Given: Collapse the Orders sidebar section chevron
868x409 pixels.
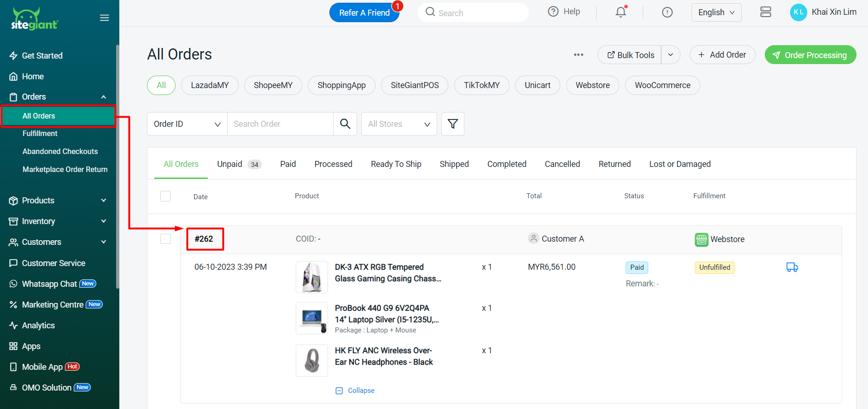Looking at the screenshot, I should 104,97.
